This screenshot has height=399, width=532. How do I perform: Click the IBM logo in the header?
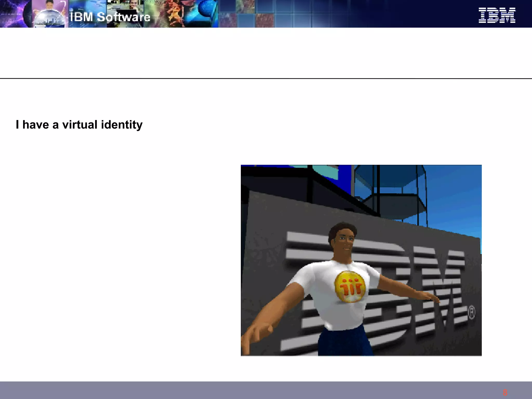497,15
